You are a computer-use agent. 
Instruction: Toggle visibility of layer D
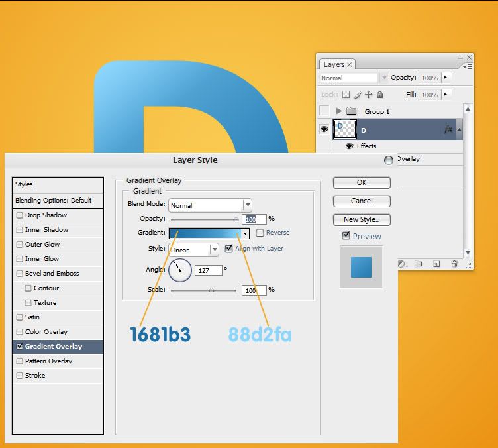pyautogui.click(x=324, y=129)
